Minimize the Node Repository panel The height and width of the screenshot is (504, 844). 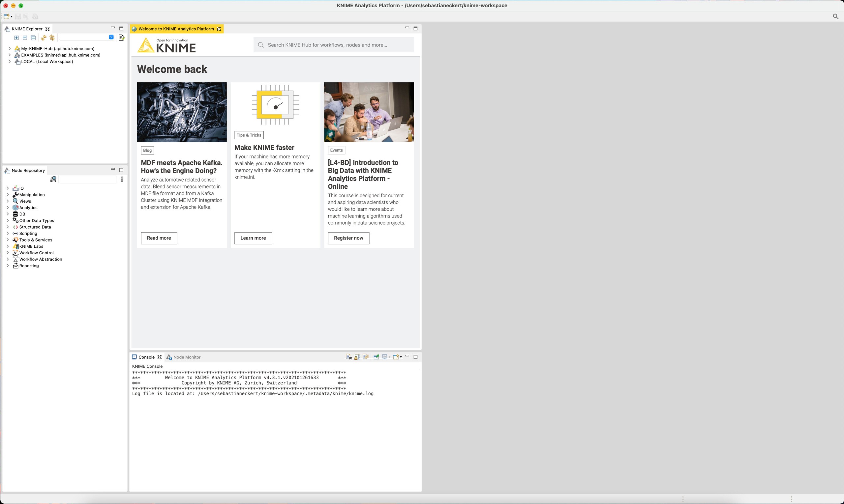[x=113, y=169]
